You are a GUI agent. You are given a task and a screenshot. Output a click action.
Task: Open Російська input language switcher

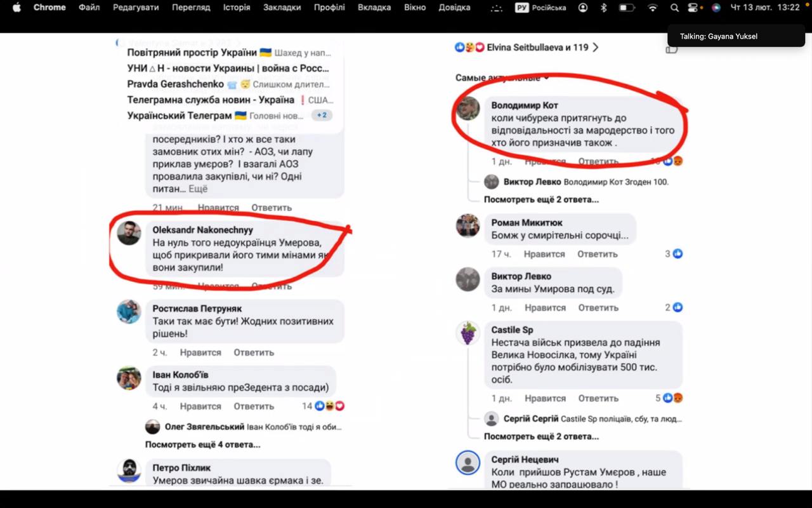click(x=540, y=8)
